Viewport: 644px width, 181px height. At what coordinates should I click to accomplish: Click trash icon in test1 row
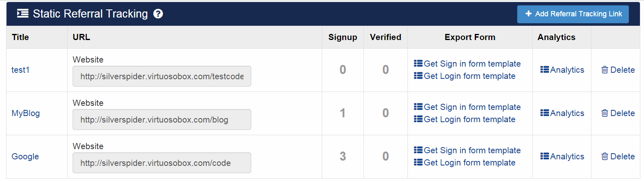[x=604, y=70]
